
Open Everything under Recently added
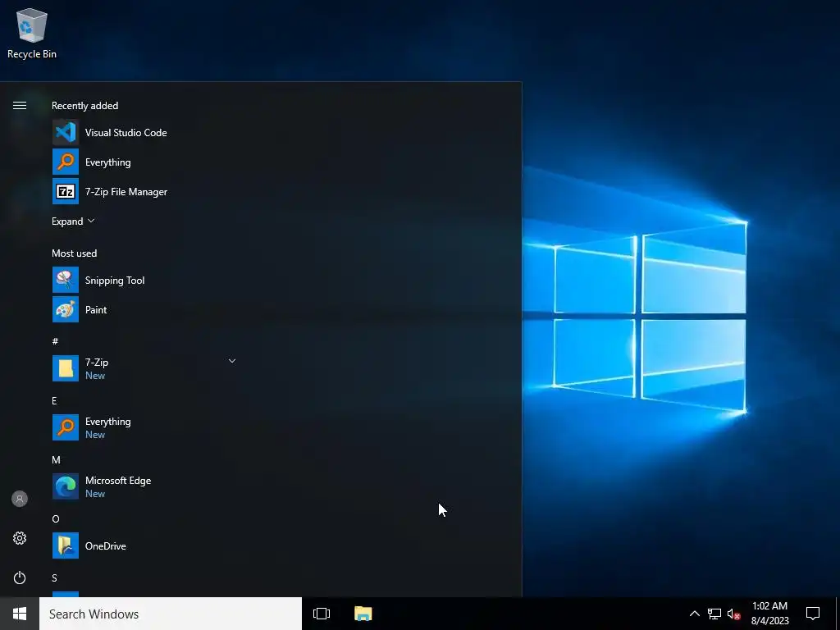144,162
